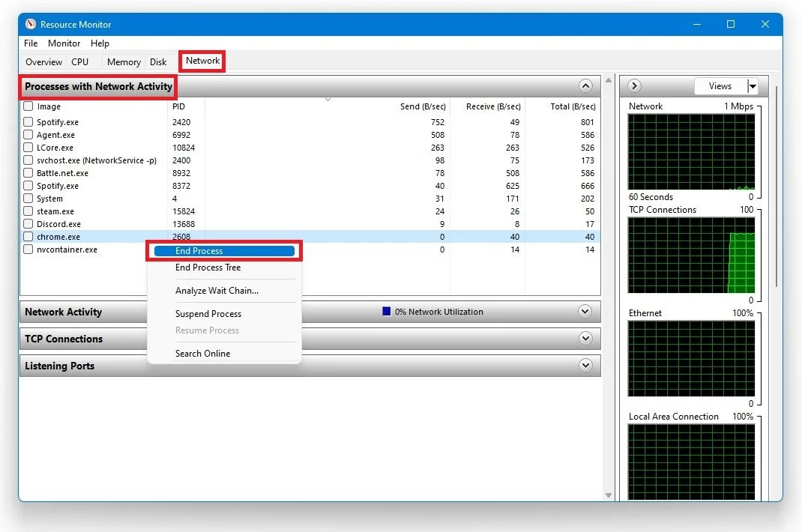This screenshot has height=532, width=802.
Task: Collapse the graphs sidebar with the arrow button
Action: (x=633, y=85)
